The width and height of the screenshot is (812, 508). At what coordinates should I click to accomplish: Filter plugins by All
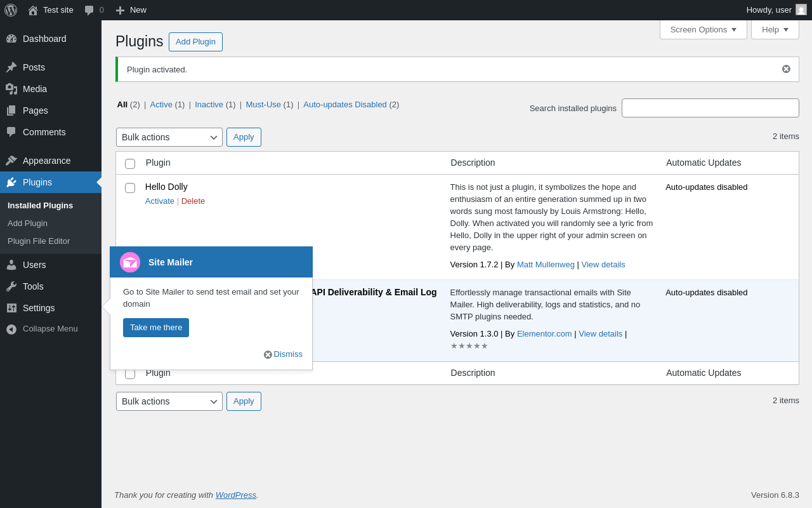(x=122, y=104)
